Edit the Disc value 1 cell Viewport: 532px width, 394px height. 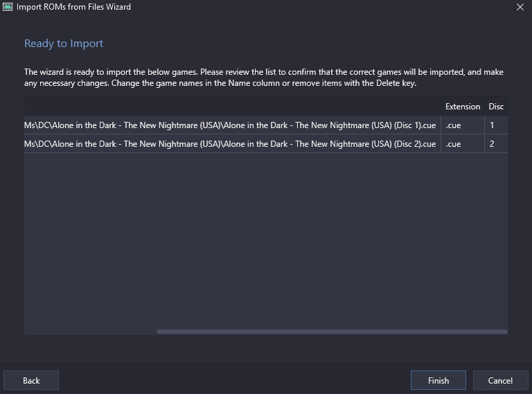(x=496, y=125)
